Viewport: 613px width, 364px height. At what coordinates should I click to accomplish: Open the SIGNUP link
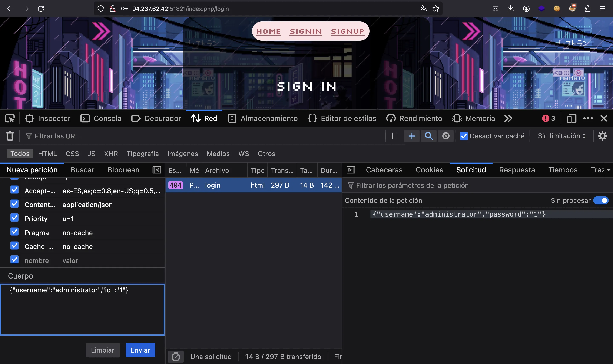[348, 32]
